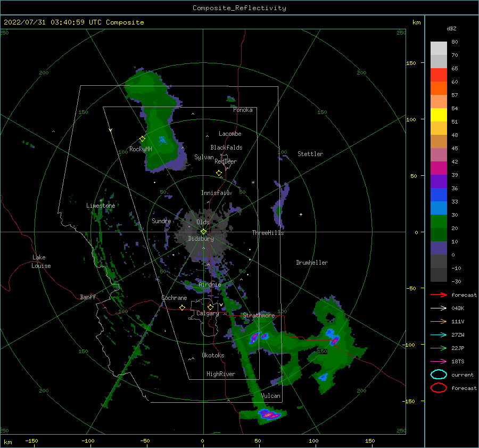Click the green 22JP arrow symbol

click(x=439, y=348)
